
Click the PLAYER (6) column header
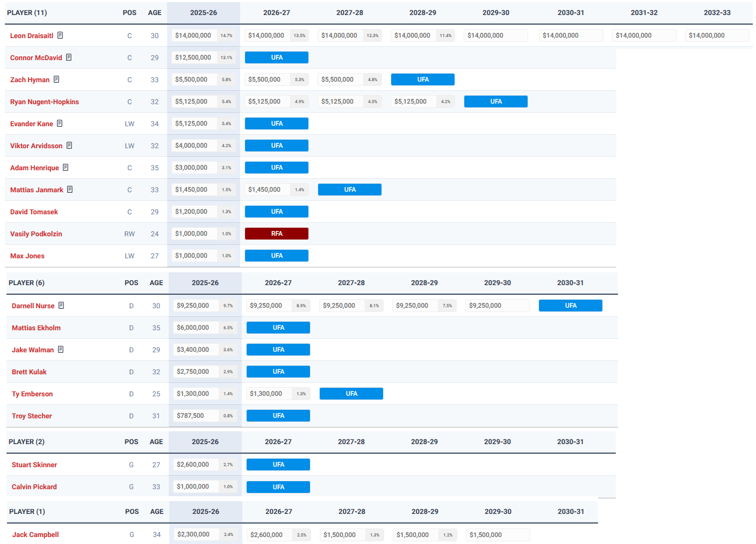26,283
